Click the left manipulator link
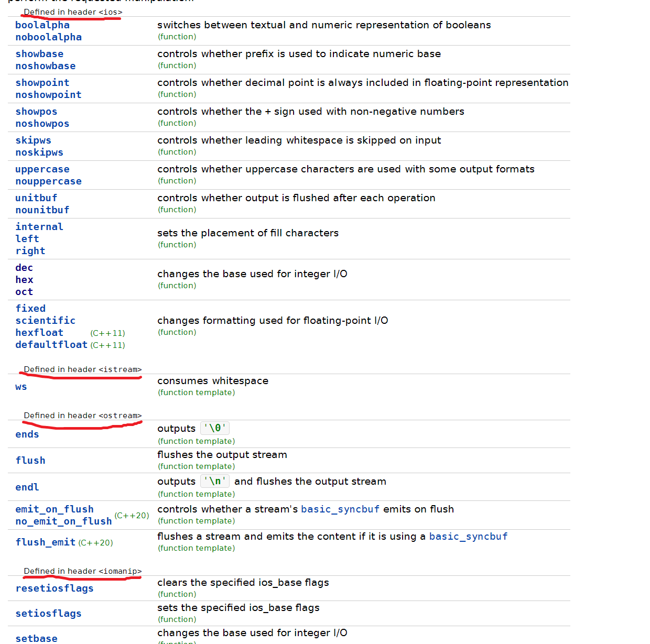Screen dimensions: 650x644 coord(27,239)
